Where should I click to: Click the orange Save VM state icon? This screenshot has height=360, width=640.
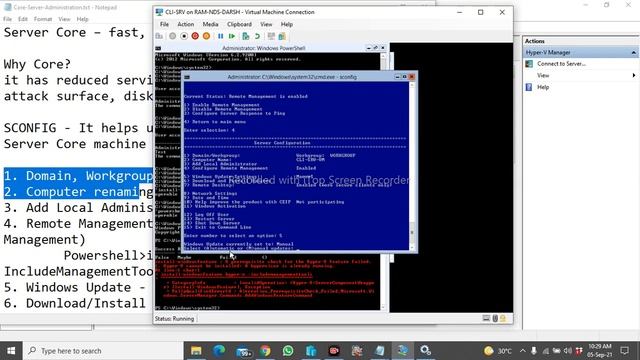coord(207,36)
